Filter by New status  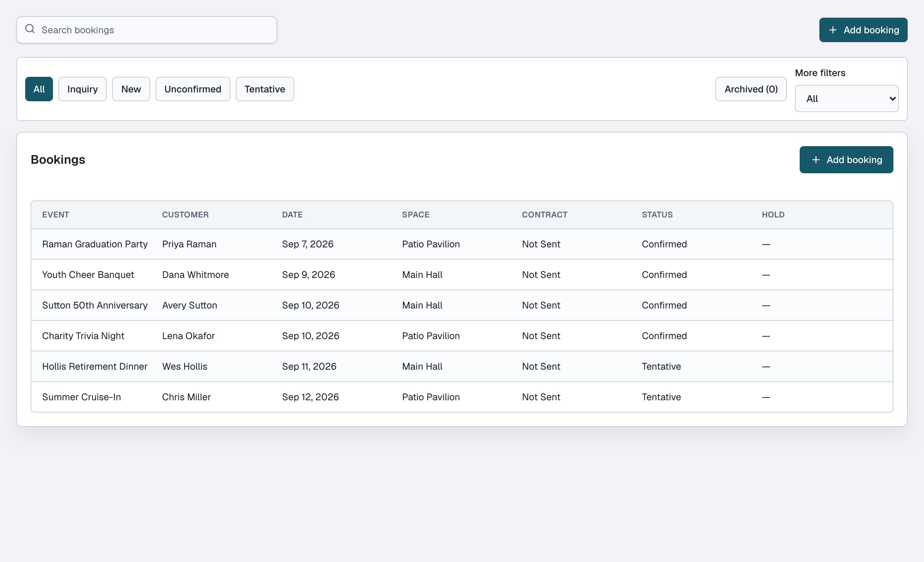[x=131, y=89]
